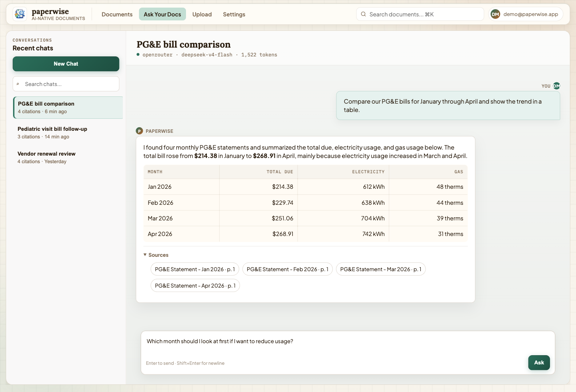Click the Apr 2026 table cell

pos(181,234)
